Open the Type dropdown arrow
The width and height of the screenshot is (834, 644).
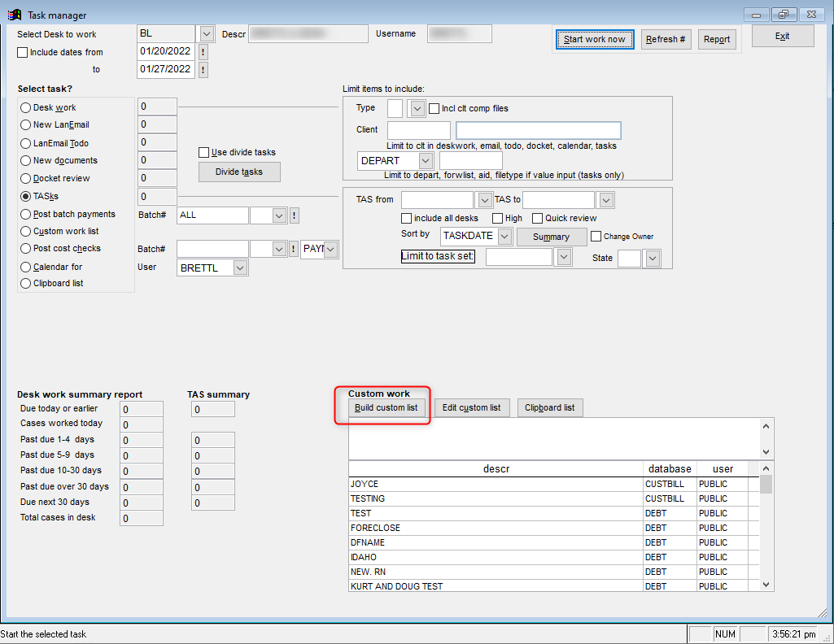pos(417,109)
